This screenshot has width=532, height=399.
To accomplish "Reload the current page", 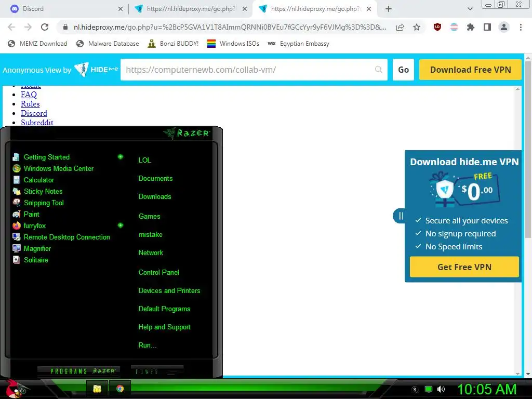I will [x=45, y=27].
